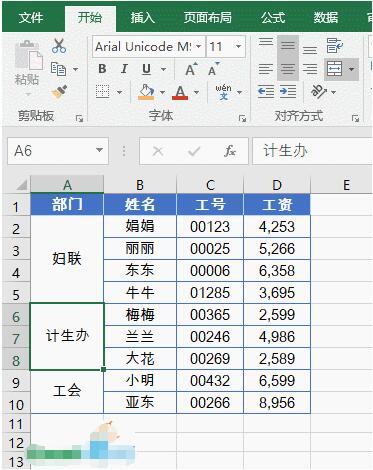Open the orientation dropdown arrow
This screenshot has height=470, width=373.
333,92
